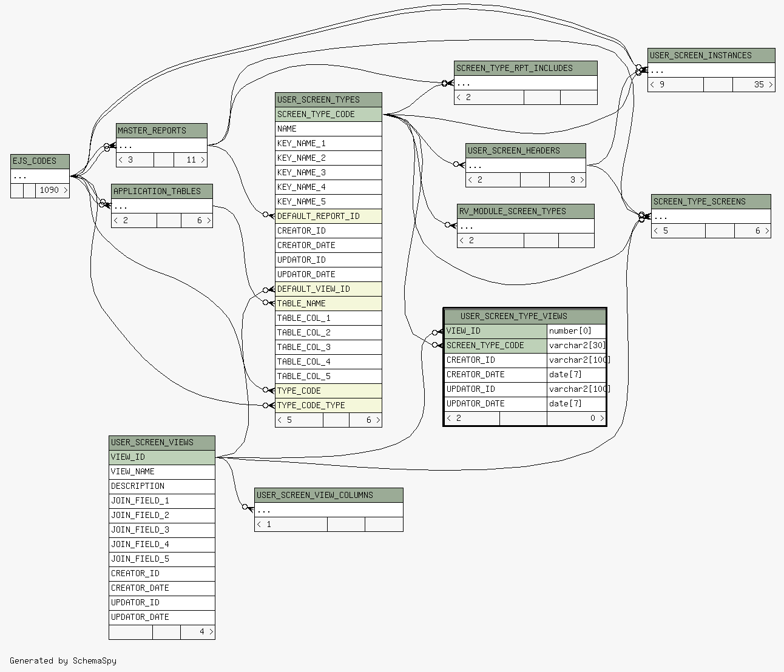
Task: Click the USER_SCREEN_TYPES table title
Action: (x=328, y=100)
